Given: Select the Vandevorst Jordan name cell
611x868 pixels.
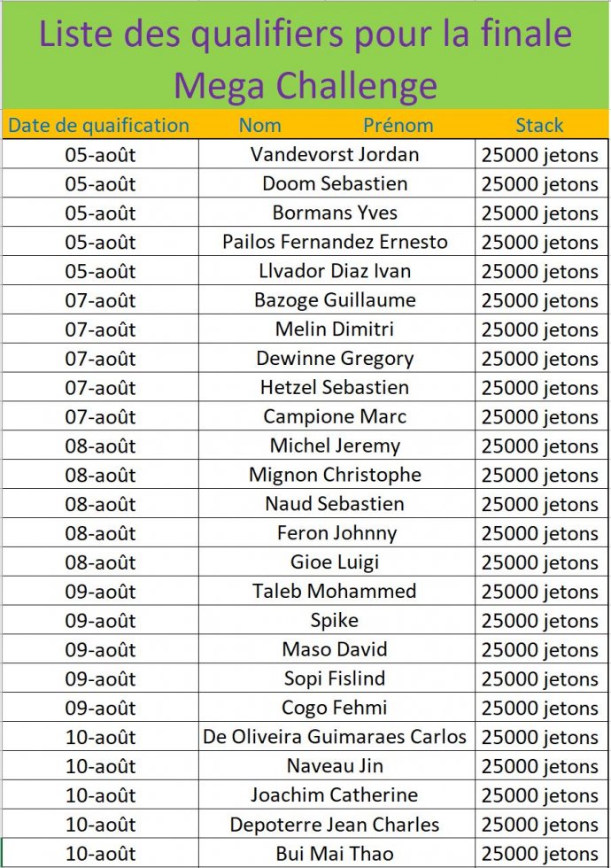Looking at the screenshot, I should [335, 155].
